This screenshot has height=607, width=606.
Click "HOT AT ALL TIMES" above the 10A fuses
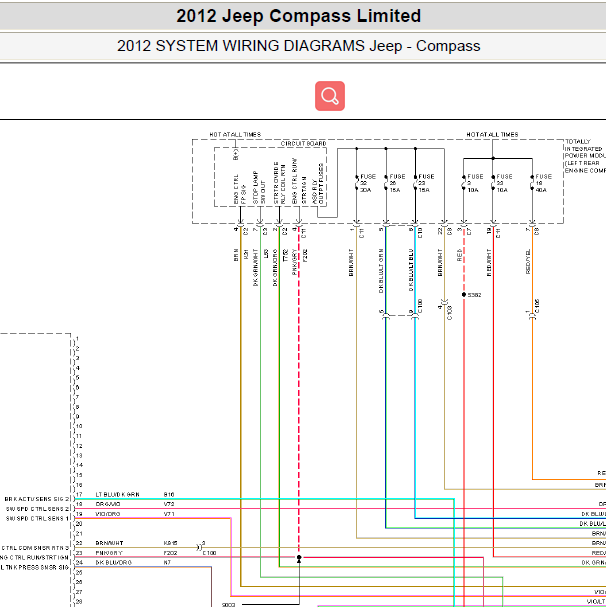[492, 134]
